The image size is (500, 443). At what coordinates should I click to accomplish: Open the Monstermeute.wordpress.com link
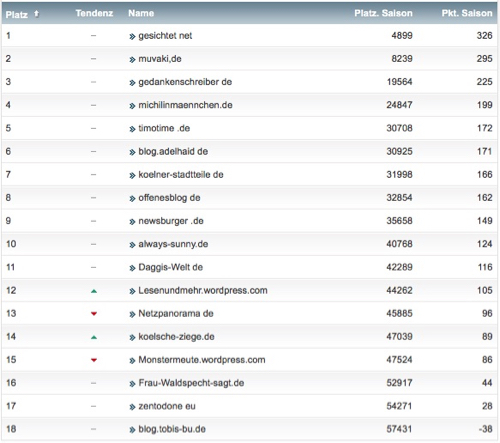[x=202, y=360]
